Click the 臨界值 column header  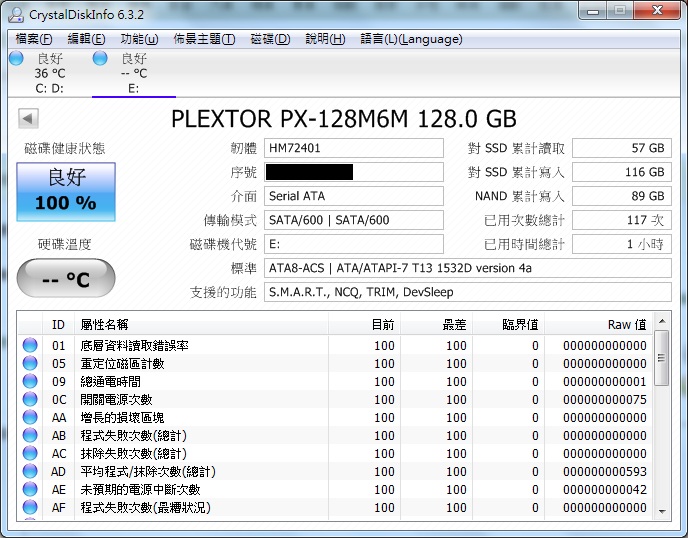[x=509, y=324]
